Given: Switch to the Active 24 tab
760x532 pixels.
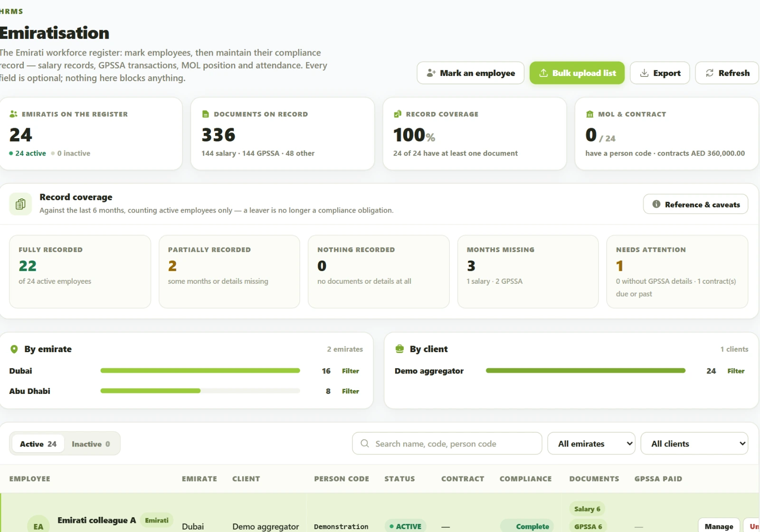Looking at the screenshot, I should click(x=38, y=444).
